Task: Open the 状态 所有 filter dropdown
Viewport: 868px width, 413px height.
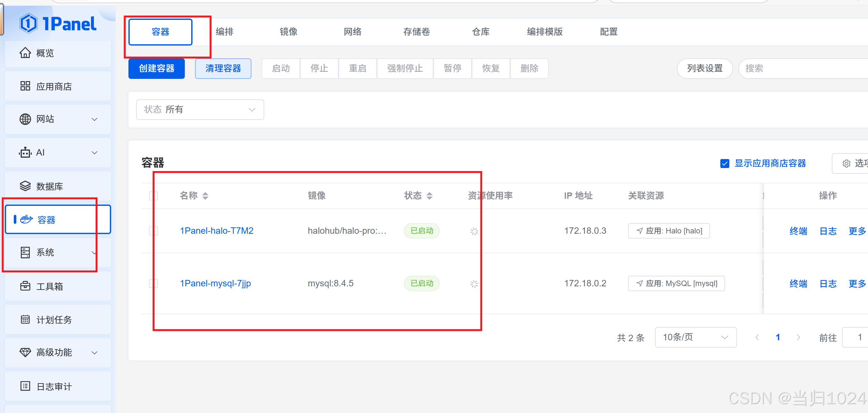Action: (200, 109)
